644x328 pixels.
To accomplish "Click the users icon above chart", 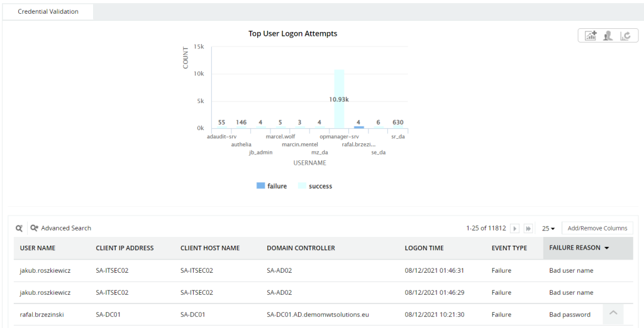I will (x=608, y=36).
